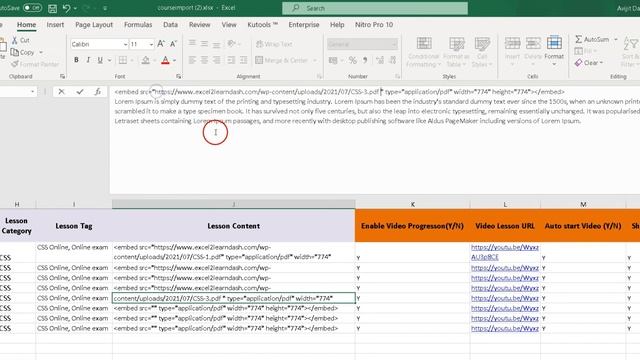Image resolution: width=640 pixels, height=360 pixels.
Task: Open the Nitro Pro 10 tab
Action: [374, 25]
